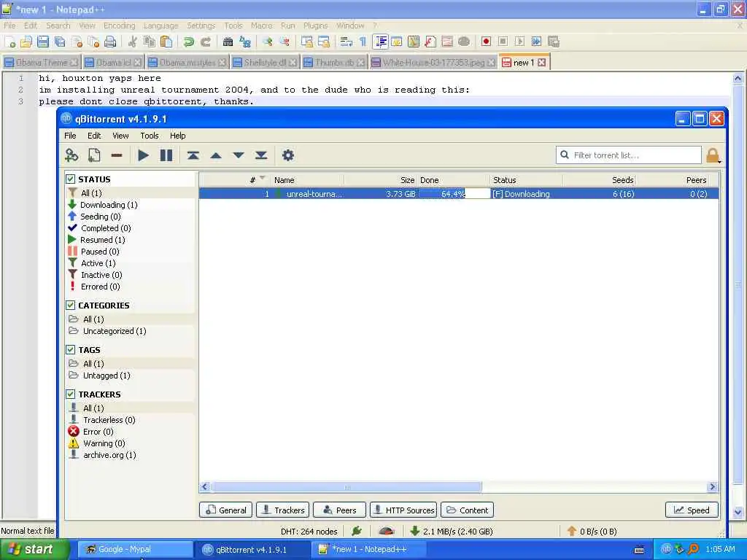Toggle the TAGS section checkbox
The width and height of the screenshot is (747, 560).
pos(71,349)
